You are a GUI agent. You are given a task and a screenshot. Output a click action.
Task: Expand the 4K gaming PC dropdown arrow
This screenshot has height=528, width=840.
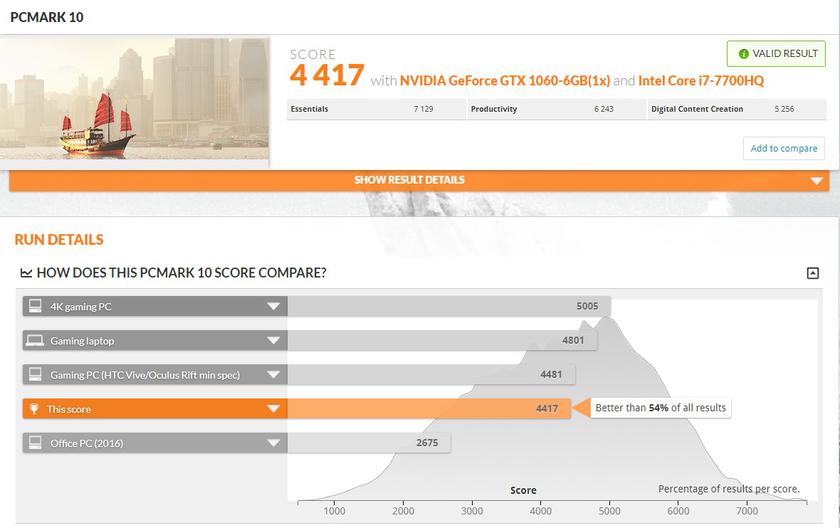(x=273, y=307)
